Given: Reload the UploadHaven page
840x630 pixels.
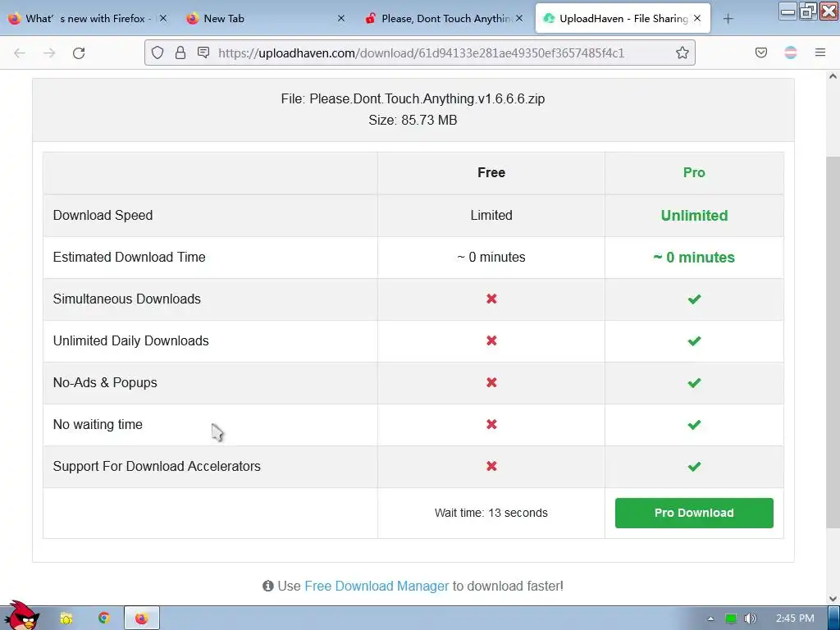Looking at the screenshot, I should click(79, 52).
